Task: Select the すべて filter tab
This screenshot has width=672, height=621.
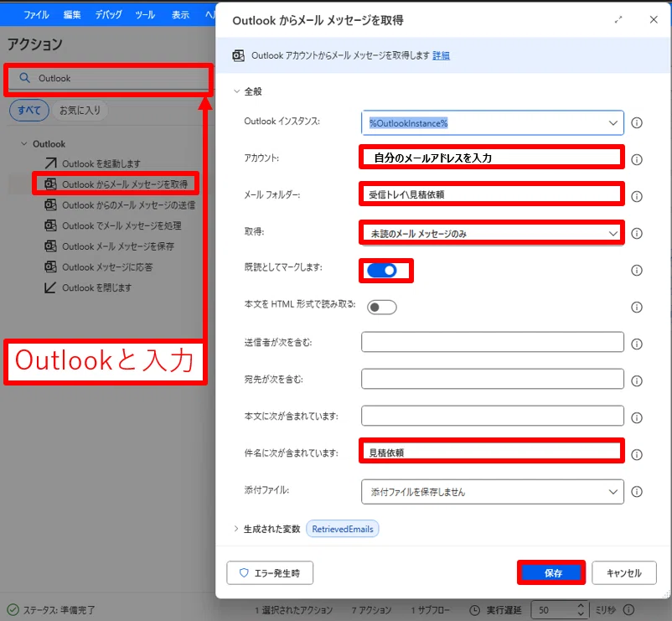Action: 29,110
